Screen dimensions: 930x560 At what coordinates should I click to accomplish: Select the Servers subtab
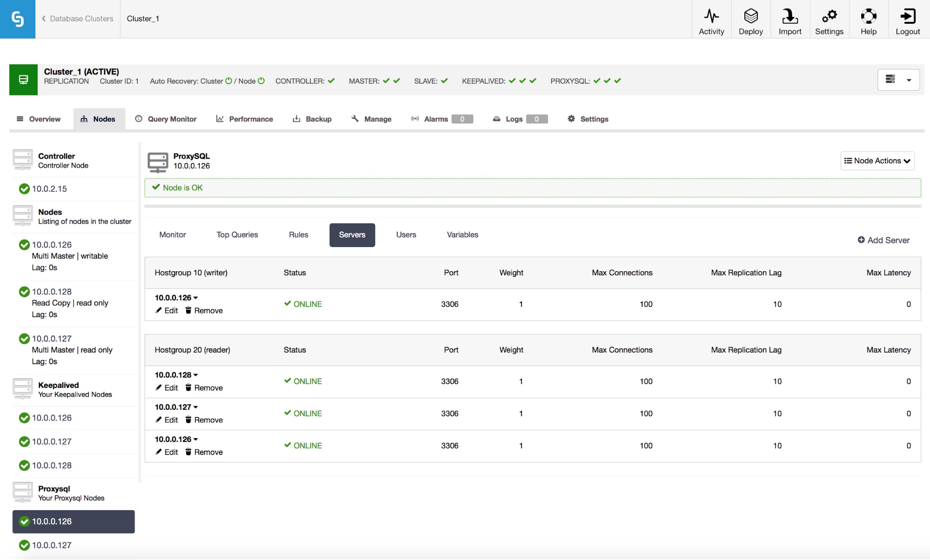pos(352,235)
